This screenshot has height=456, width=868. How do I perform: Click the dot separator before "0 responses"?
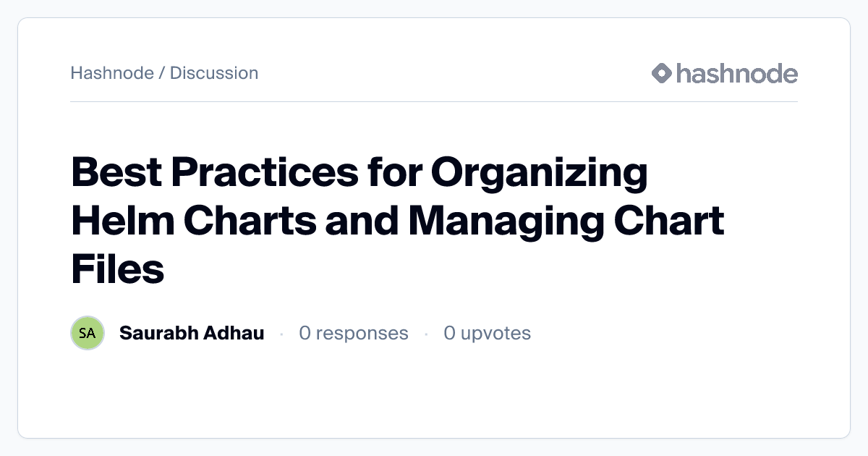tap(281, 334)
